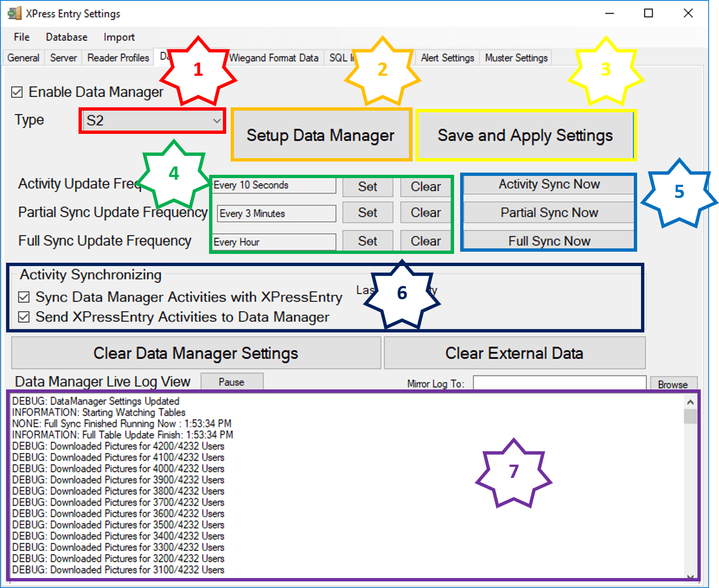Click the Every 3 Minutes frequency field
This screenshot has height=588, width=719.
coord(277,214)
